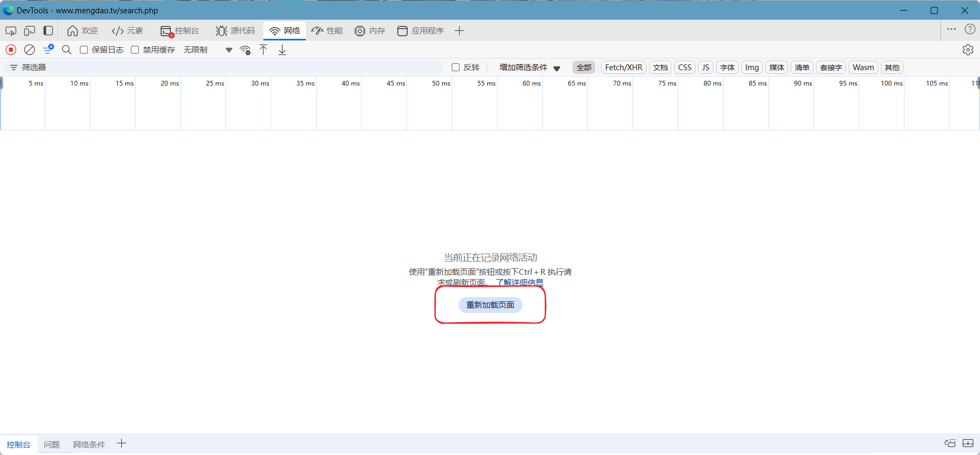Open the 了解详细信息 link
Image resolution: width=980 pixels, height=455 pixels.
coord(519,282)
